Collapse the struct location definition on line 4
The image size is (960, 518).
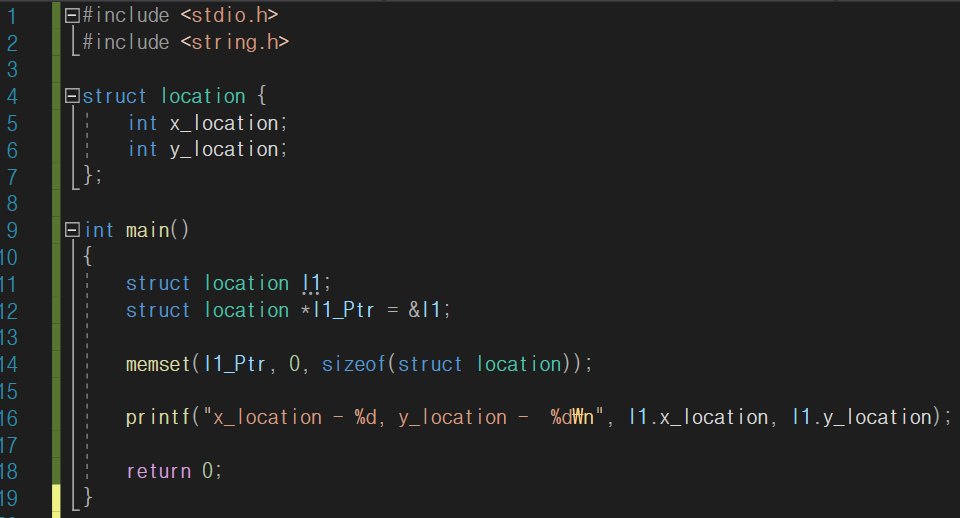coord(72,96)
